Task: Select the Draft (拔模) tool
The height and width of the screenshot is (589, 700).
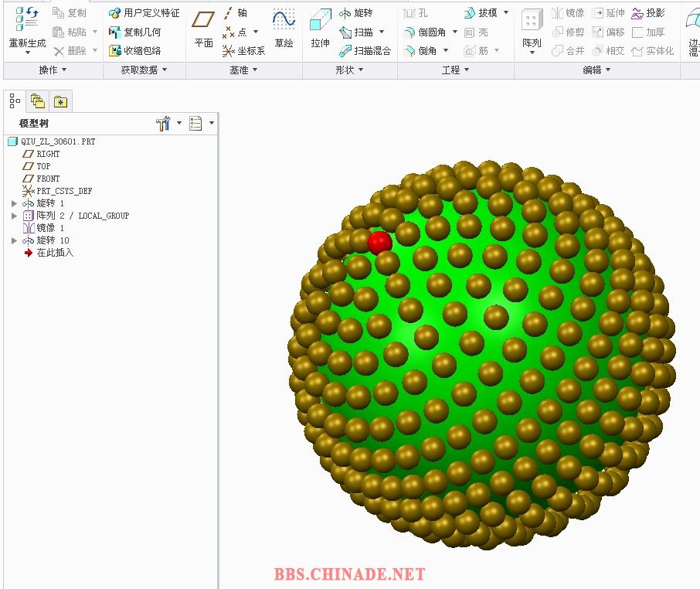Action: coord(481,13)
